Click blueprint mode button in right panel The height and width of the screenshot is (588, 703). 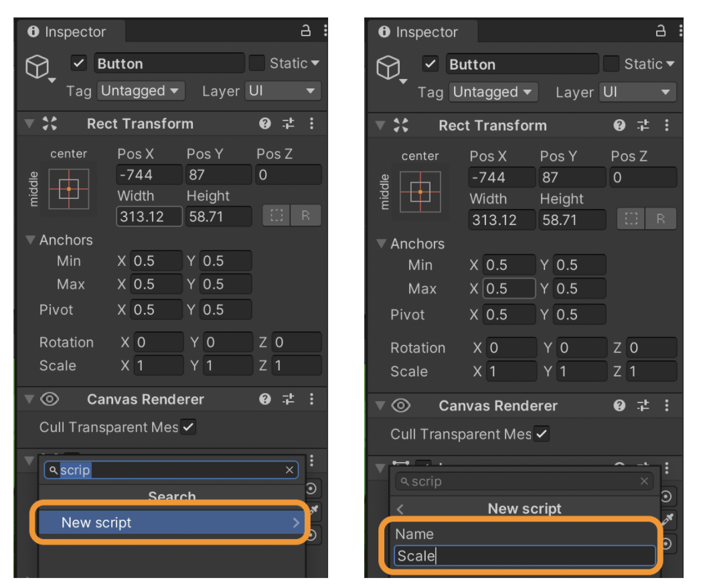(631, 218)
